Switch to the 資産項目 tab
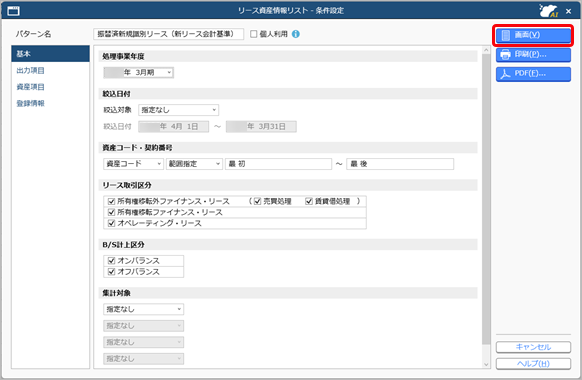The image size is (582, 380). [30, 87]
